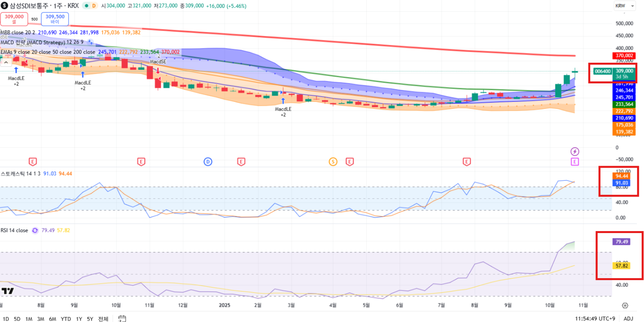Image resolution: width=644 pixels, height=322 pixels.
Task: Open the KRW currency dropdown
Action: point(625,5)
